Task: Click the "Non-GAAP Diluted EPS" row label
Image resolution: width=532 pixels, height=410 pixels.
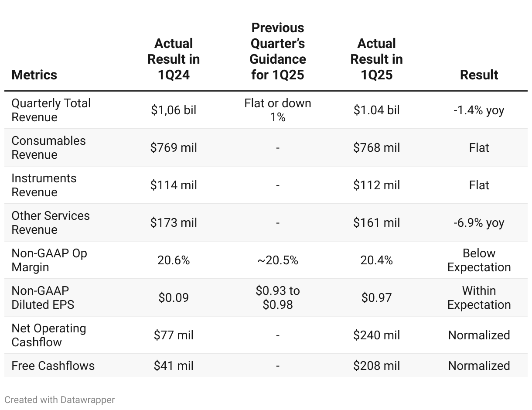Action: pyautogui.click(x=43, y=297)
